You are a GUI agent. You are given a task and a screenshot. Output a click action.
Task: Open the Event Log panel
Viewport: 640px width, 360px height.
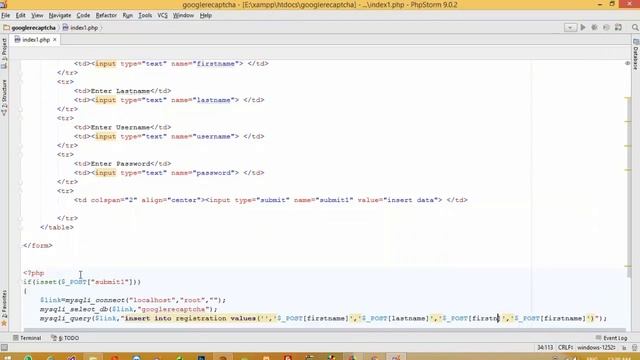click(x=611, y=338)
